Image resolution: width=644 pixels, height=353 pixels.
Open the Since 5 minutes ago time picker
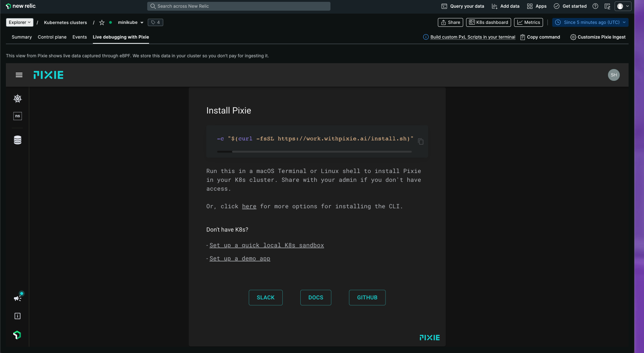click(x=590, y=22)
